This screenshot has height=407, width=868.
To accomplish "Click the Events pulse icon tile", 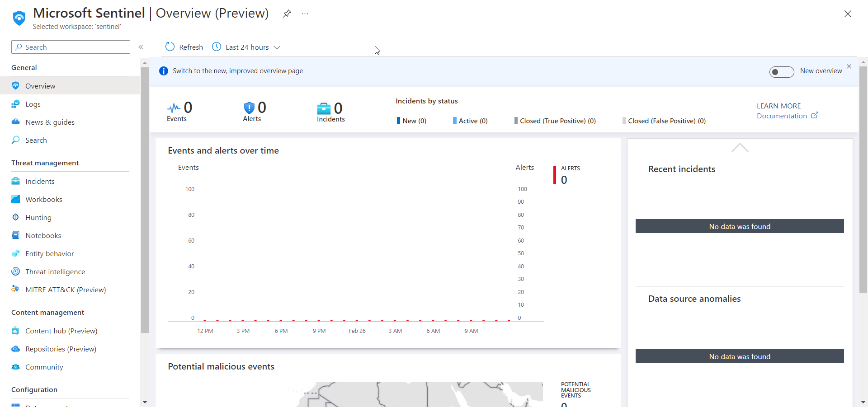I will point(174,108).
